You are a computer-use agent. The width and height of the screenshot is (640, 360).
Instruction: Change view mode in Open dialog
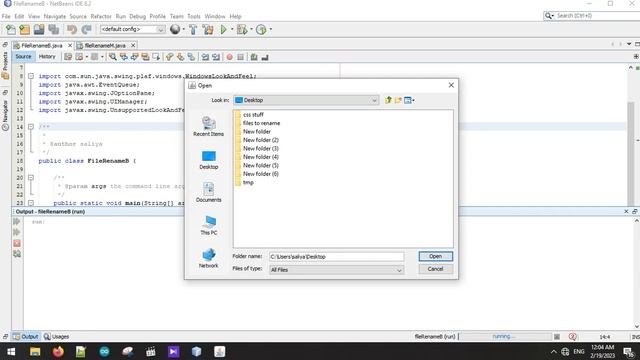(x=409, y=100)
